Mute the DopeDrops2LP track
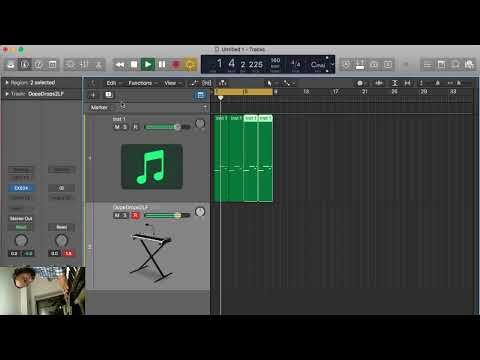The image size is (480, 360). 117,216
